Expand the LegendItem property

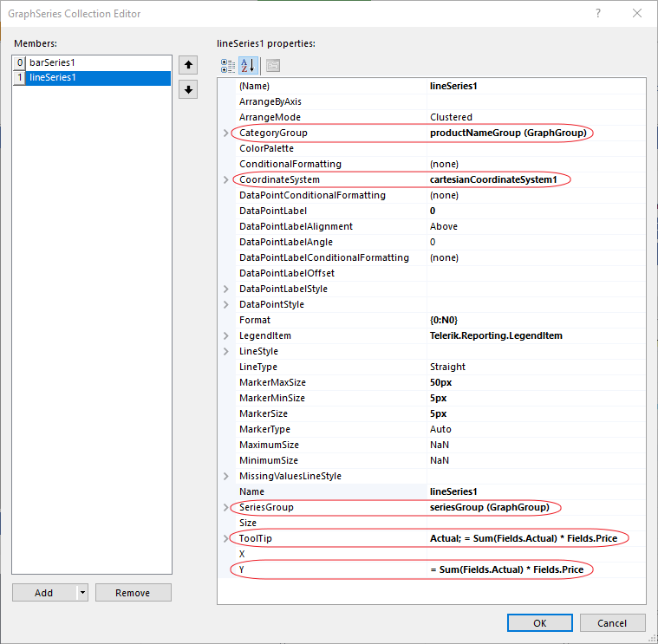(227, 336)
